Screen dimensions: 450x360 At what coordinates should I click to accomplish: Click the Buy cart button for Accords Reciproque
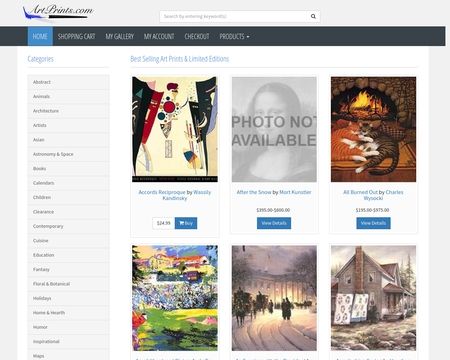[x=186, y=223]
